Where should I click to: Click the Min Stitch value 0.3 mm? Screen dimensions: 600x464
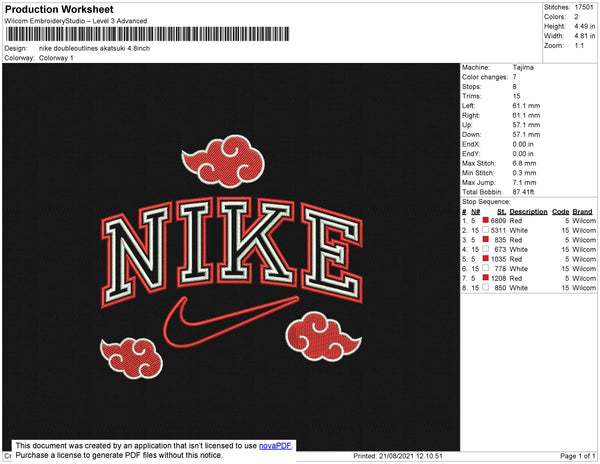click(524, 173)
